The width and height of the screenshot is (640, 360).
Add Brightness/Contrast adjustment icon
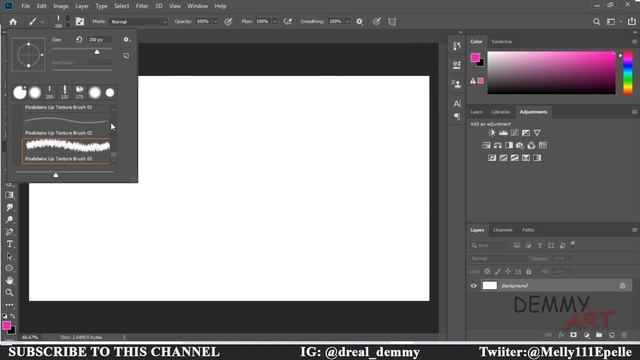pos(492,133)
